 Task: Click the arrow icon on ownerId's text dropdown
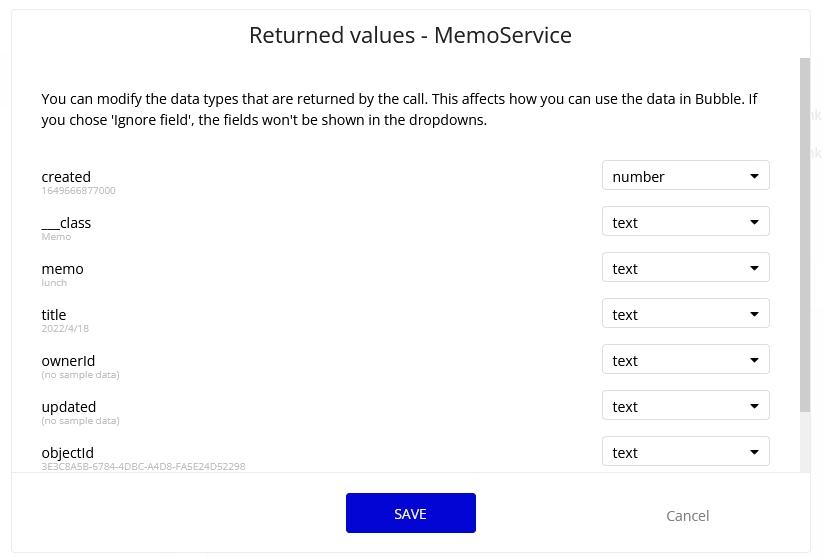(x=754, y=360)
